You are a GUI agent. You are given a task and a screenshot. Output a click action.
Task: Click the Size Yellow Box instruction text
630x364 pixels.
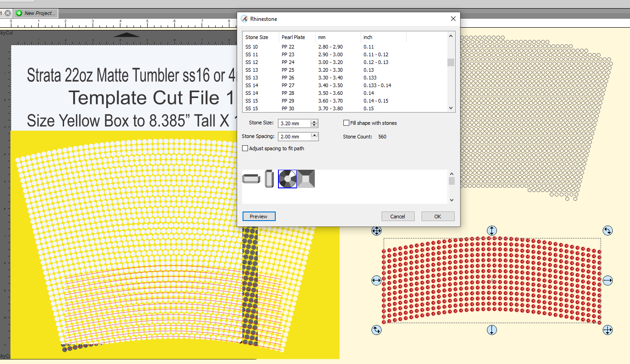pos(132,120)
